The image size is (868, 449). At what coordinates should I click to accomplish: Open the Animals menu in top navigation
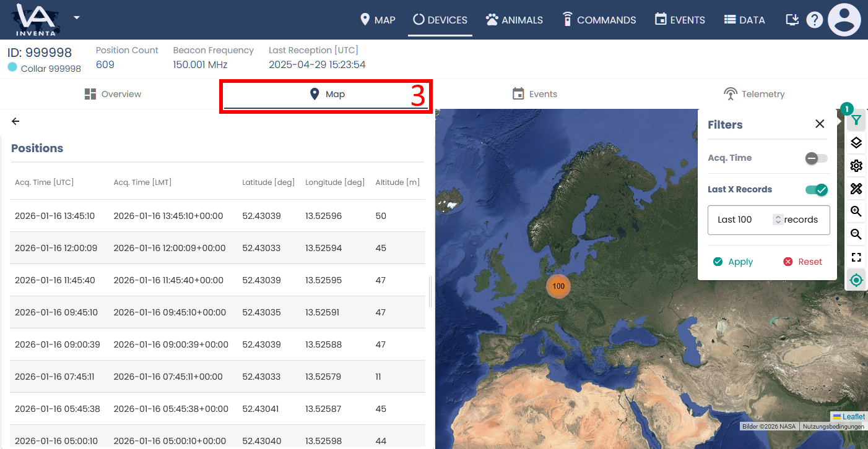514,20
